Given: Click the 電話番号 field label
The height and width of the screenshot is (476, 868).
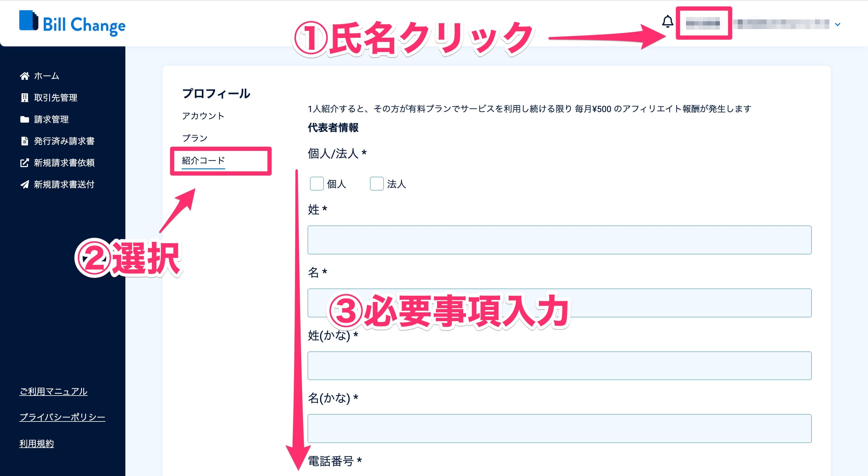Looking at the screenshot, I should click(335, 461).
